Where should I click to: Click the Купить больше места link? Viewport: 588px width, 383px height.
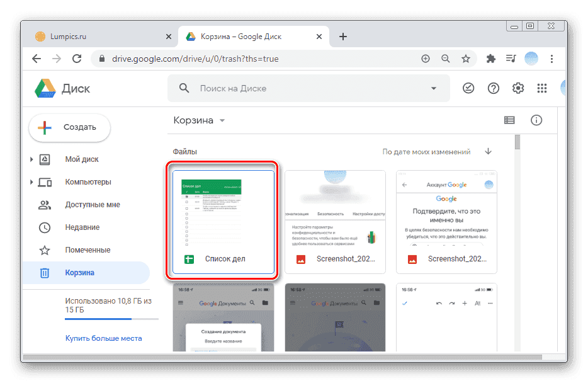pyautogui.click(x=103, y=338)
